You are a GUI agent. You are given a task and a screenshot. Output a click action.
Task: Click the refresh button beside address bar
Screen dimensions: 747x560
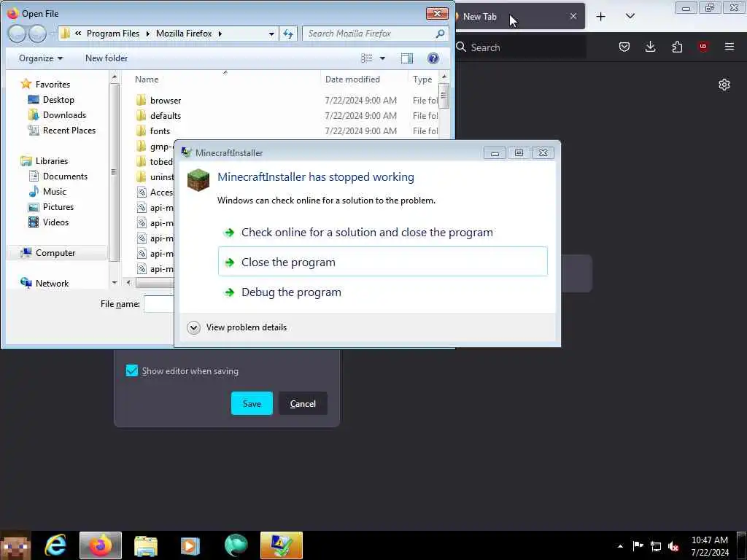(x=288, y=34)
